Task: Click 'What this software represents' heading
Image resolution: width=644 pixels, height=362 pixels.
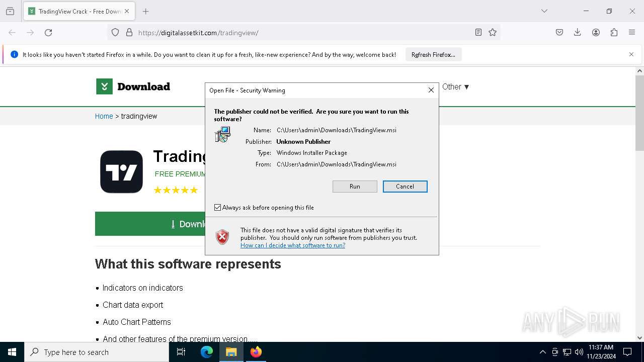Action: [188, 264]
